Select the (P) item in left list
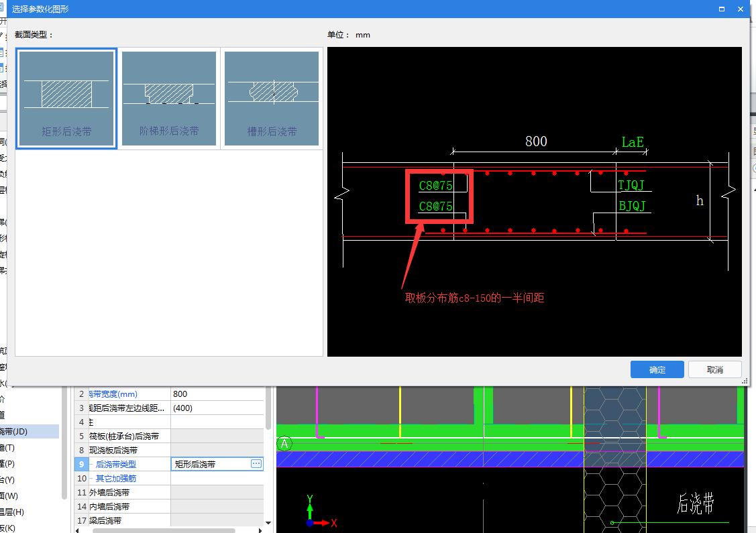756x533 pixels. tap(7, 463)
